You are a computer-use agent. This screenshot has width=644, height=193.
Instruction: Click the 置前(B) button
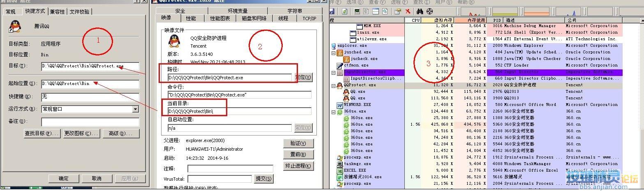(x=298, y=155)
